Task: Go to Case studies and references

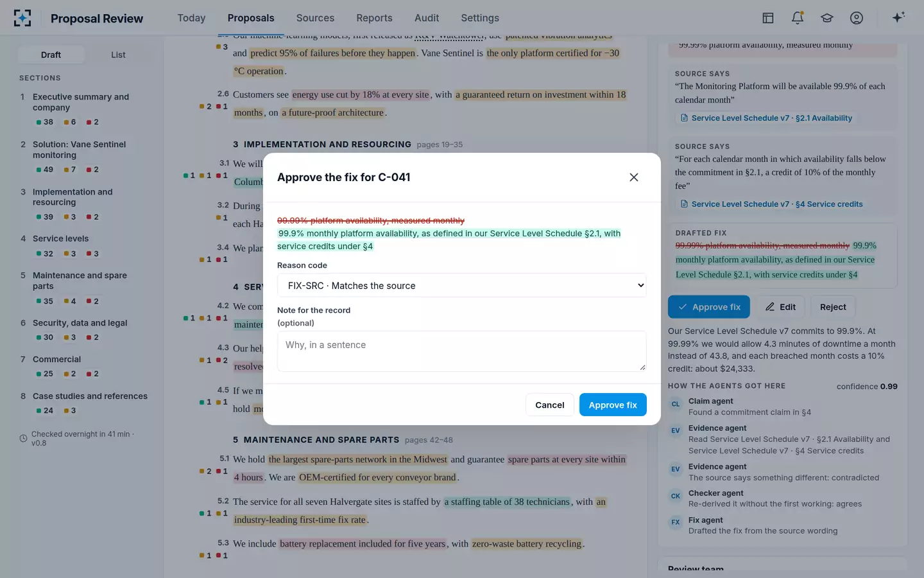Action: click(x=85, y=403)
